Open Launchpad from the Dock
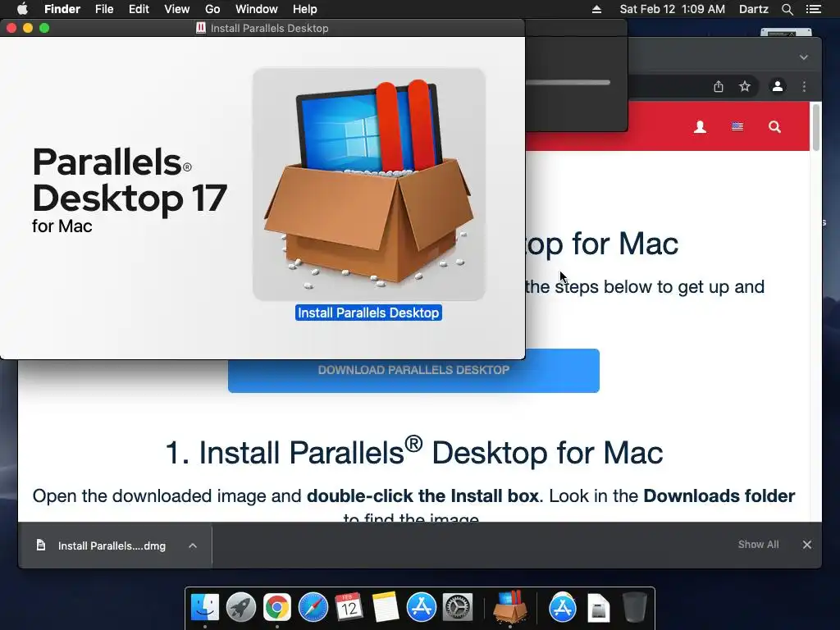The height and width of the screenshot is (630, 840). click(x=240, y=608)
